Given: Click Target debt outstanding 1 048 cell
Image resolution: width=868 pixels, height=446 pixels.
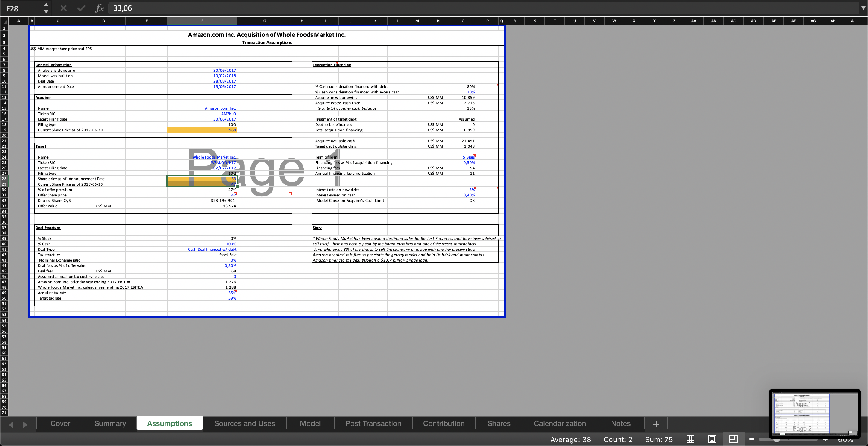Looking at the screenshot, I should click(463, 146).
